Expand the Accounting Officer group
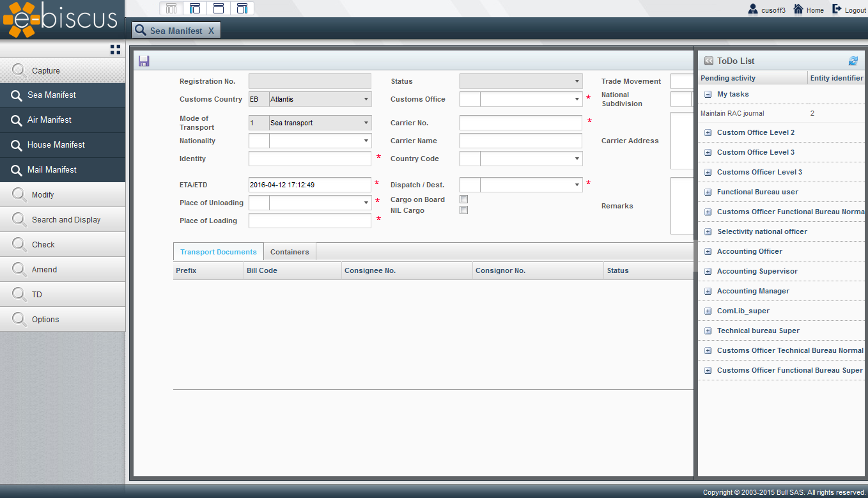 708,252
